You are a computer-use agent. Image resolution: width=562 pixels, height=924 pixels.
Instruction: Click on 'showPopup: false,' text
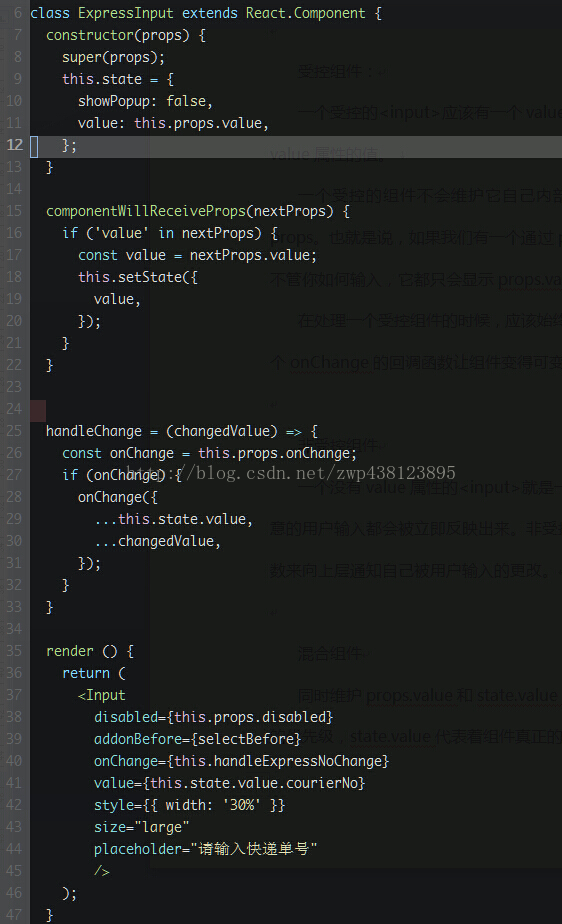coord(145,101)
